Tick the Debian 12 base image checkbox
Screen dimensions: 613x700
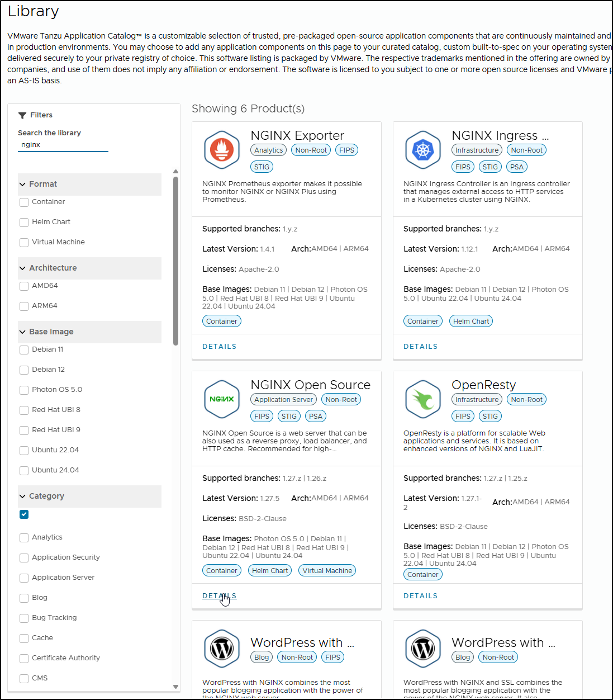click(24, 370)
